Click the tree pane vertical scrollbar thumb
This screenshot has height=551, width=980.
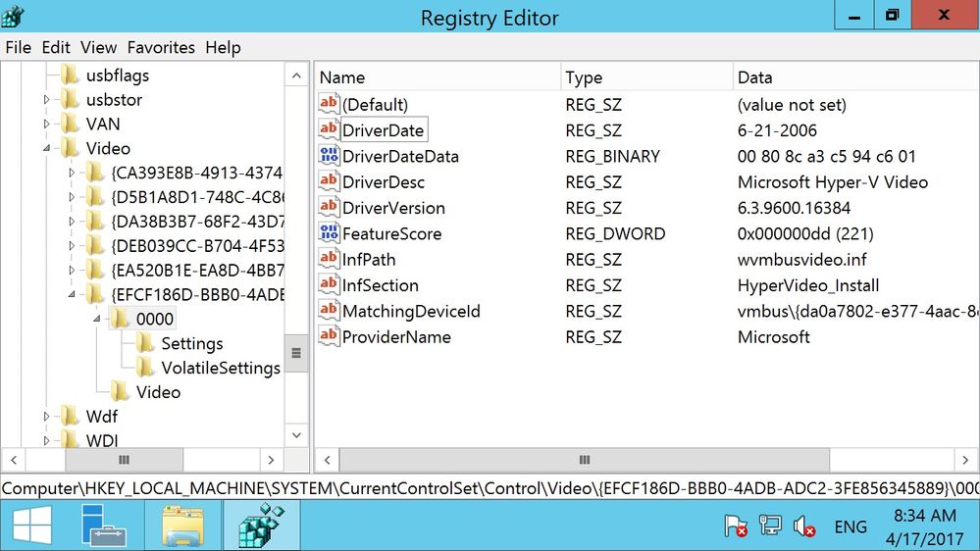(x=297, y=353)
